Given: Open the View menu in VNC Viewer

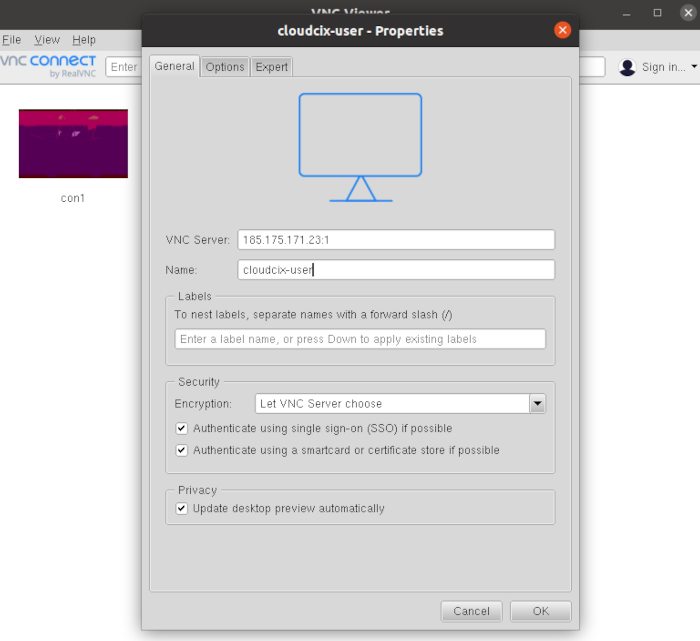Looking at the screenshot, I should click(47, 40).
